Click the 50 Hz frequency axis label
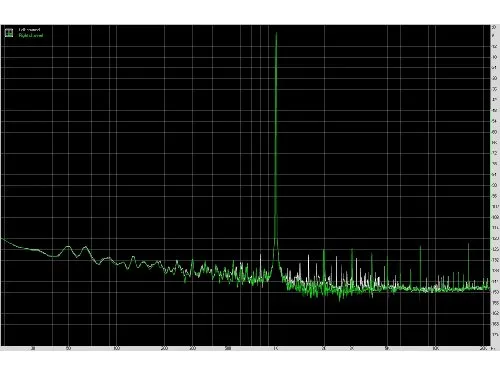 68,349
